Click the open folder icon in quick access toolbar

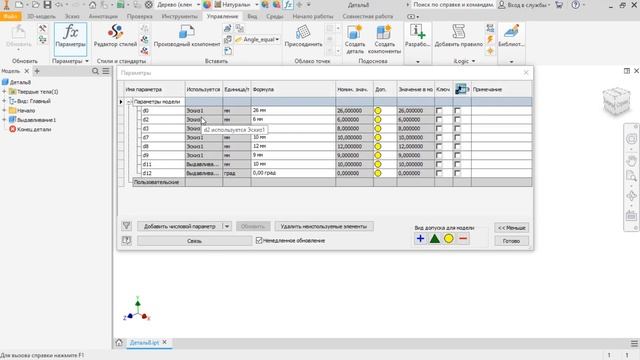click(35, 5)
